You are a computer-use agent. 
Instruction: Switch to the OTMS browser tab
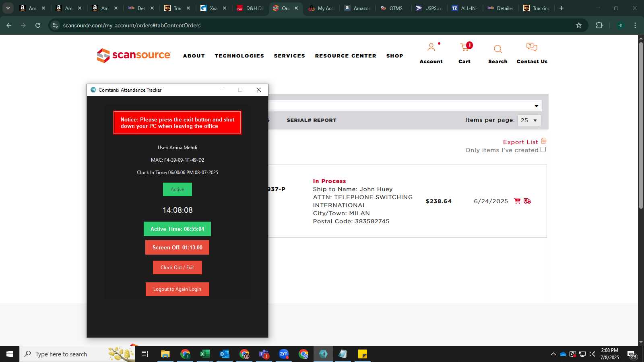tap(392, 8)
